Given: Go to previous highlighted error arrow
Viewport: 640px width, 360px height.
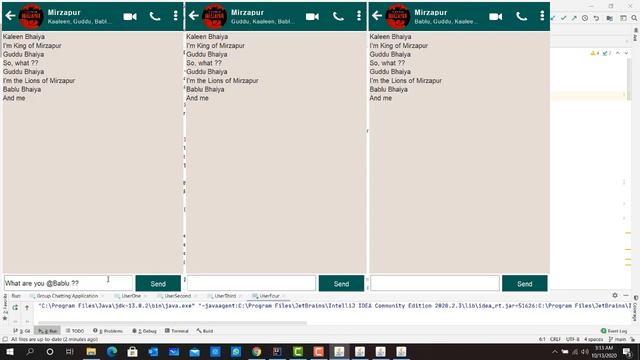Looking at the screenshot, I should 618,53.
